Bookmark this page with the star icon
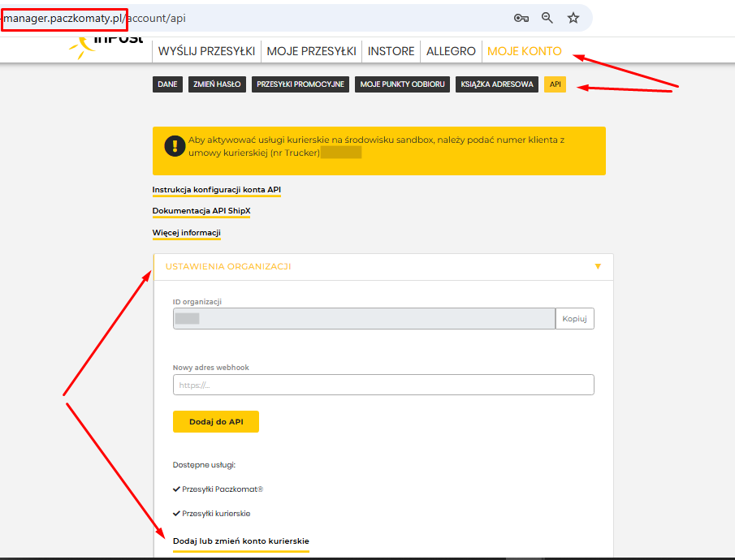735x560 pixels. (573, 18)
